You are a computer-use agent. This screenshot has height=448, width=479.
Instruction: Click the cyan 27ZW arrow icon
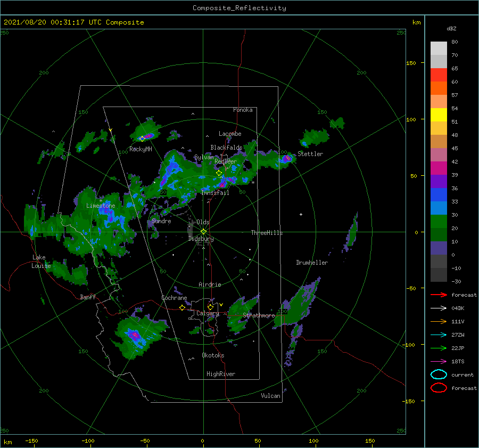click(x=439, y=335)
